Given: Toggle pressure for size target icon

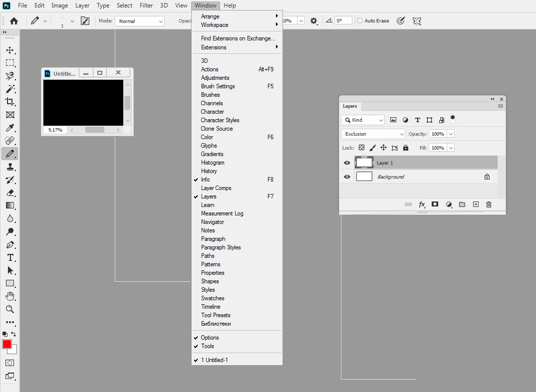Looking at the screenshot, I should [401, 21].
